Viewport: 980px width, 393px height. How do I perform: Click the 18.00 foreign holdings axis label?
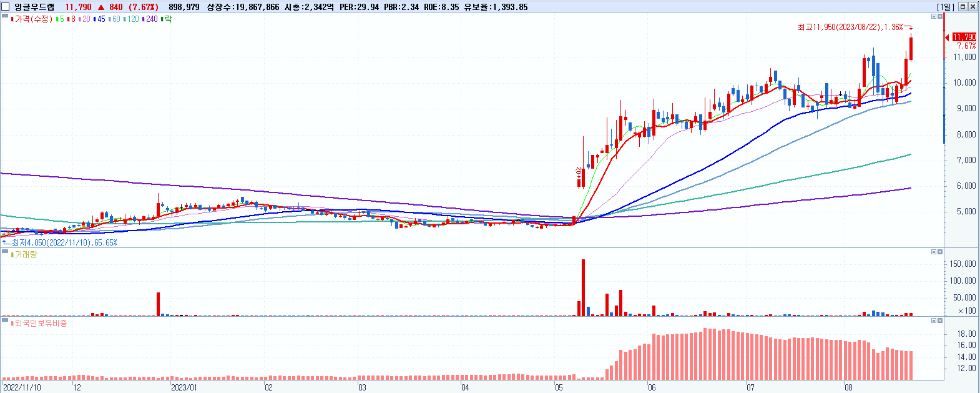(x=967, y=334)
